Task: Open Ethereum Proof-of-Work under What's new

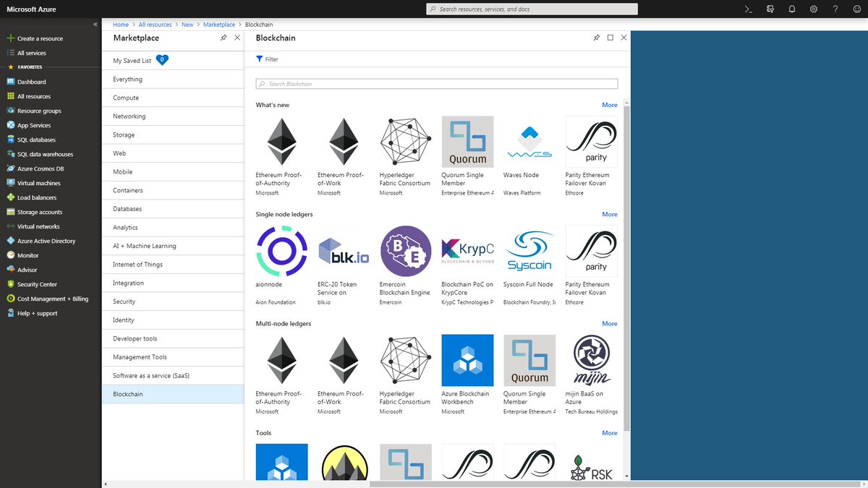Action: tap(344, 156)
